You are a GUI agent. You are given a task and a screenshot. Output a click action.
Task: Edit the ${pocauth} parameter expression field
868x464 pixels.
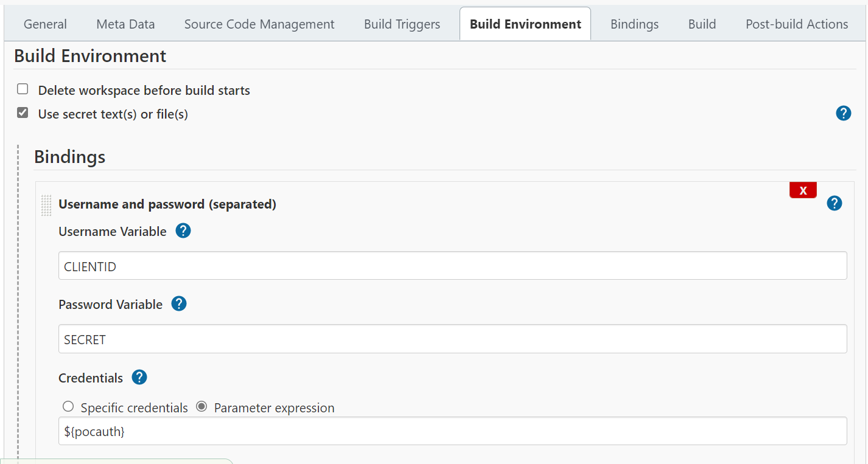point(452,431)
